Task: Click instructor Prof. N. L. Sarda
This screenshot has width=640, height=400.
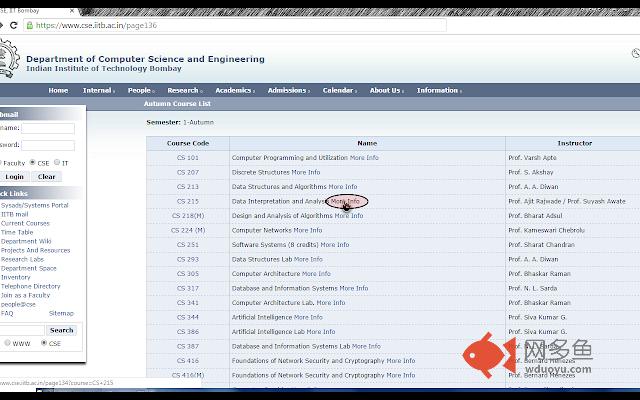Action: point(533,288)
